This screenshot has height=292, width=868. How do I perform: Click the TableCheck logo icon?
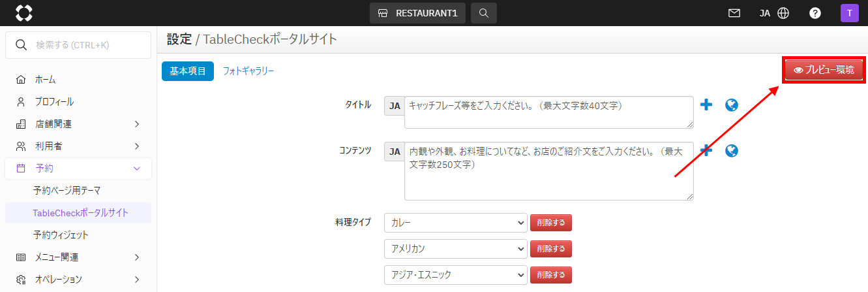(x=23, y=13)
